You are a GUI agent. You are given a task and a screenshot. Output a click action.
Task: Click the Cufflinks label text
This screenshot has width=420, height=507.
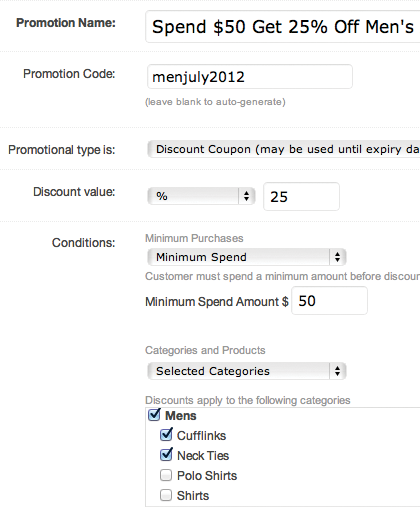coord(201,436)
